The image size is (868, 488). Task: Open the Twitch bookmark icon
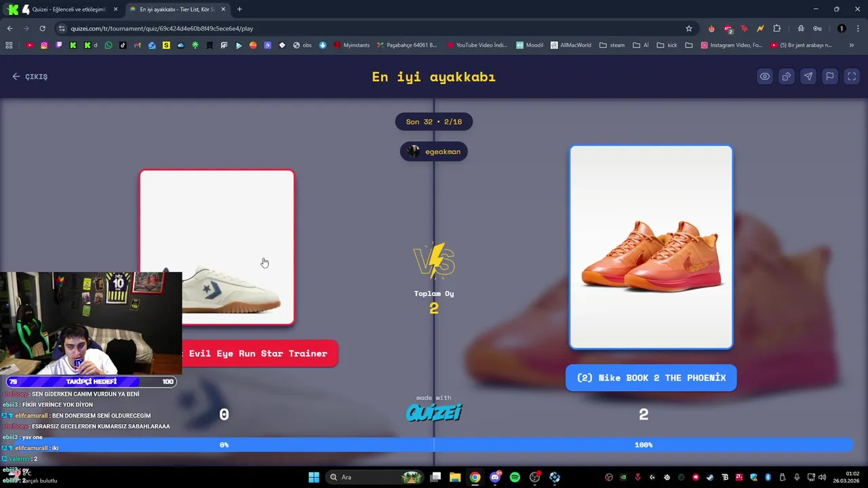point(59,45)
